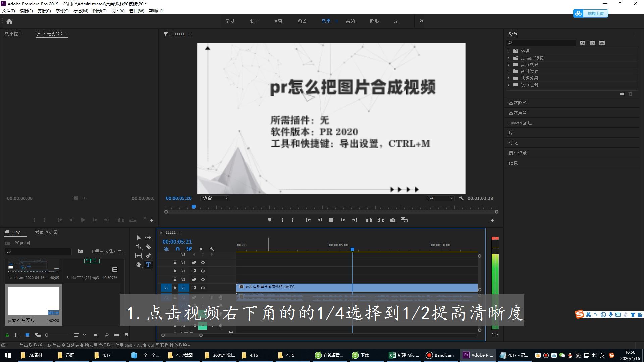
Task: Adjust project panel thumbnail zoom slider
Action: (47, 335)
